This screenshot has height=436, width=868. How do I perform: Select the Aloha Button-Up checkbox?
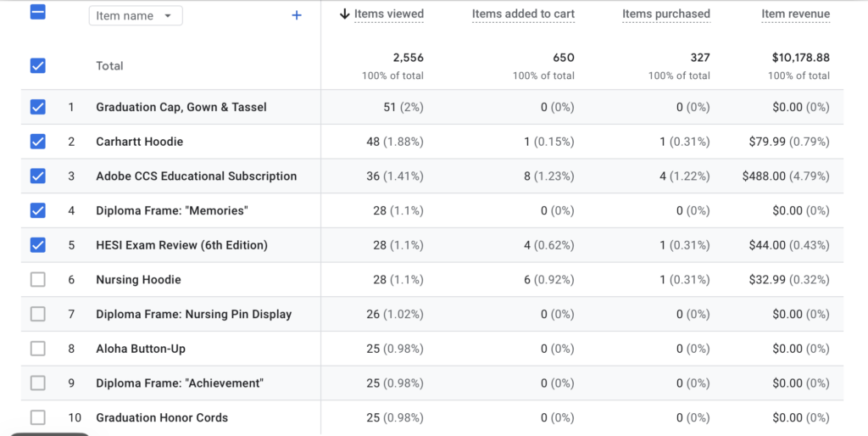[38, 349]
